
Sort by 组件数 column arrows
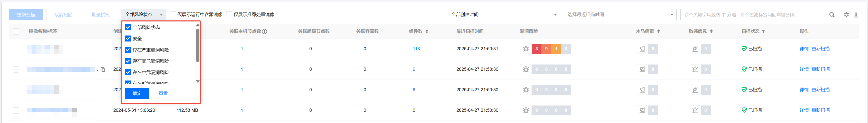pyautogui.click(x=427, y=31)
